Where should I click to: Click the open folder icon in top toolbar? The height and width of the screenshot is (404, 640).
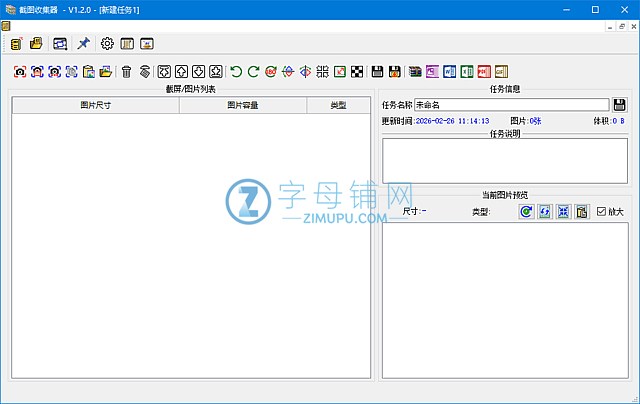pos(36,44)
